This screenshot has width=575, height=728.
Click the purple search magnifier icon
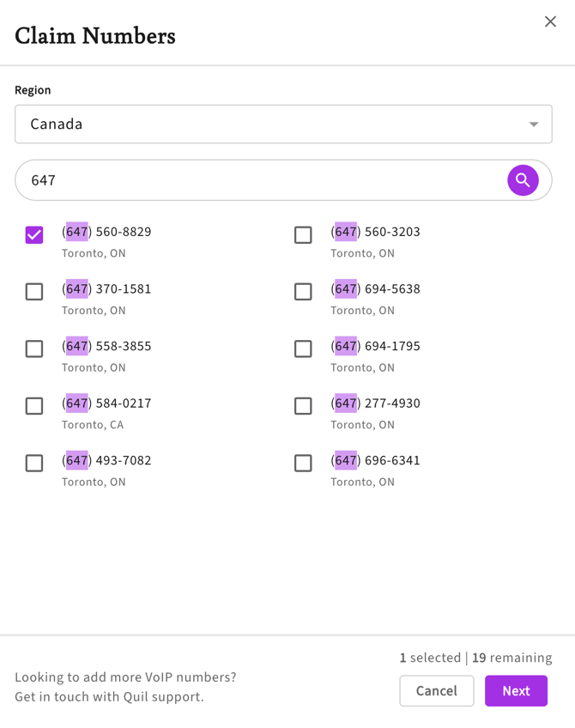523,180
